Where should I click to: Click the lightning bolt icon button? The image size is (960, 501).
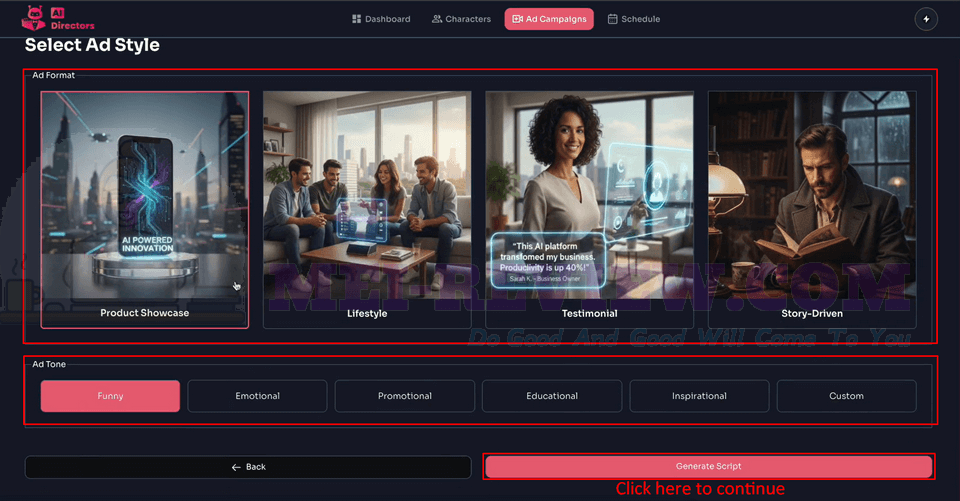[926, 19]
